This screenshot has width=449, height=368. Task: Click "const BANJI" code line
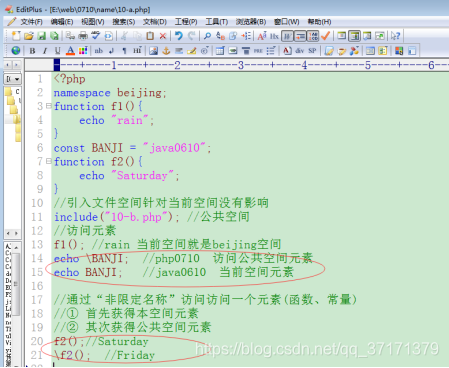coord(132,148)
